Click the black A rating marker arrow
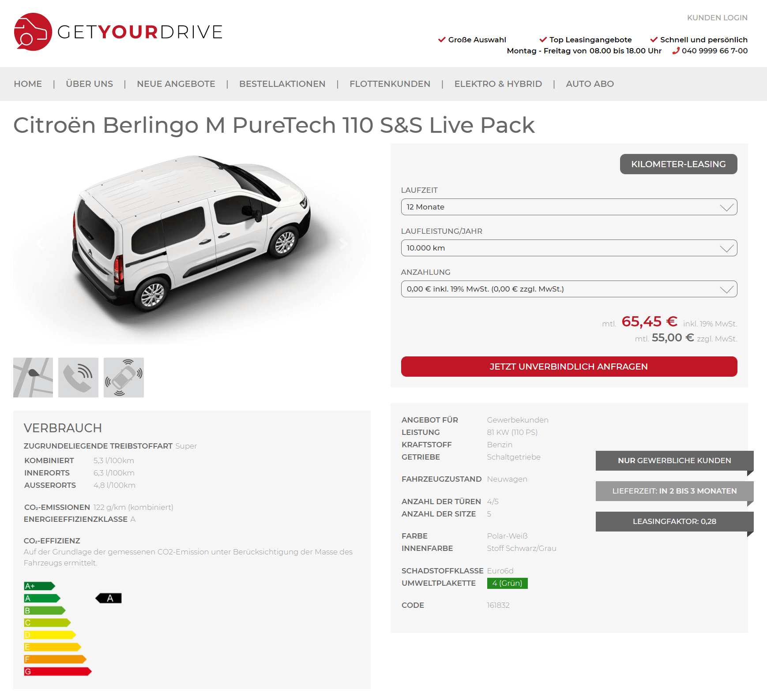Viewport: 767px width, 700px height. (109, 599)
